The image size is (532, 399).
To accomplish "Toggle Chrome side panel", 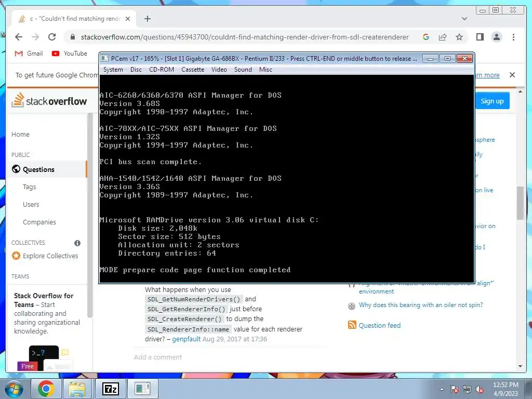I will pyautogui.click(x=480, y=37).
